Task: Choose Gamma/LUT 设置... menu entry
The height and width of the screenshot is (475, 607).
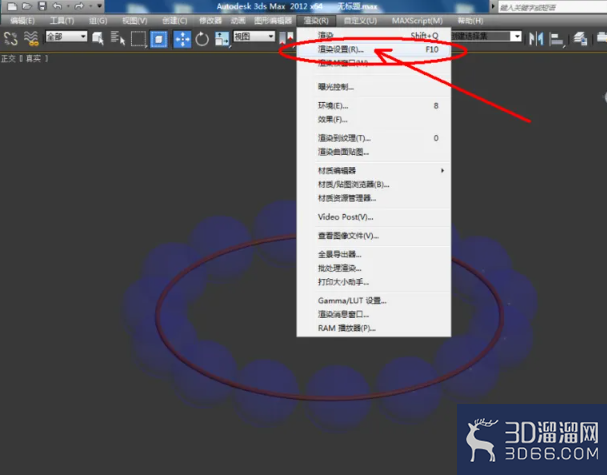Action: tap(374, 301)
